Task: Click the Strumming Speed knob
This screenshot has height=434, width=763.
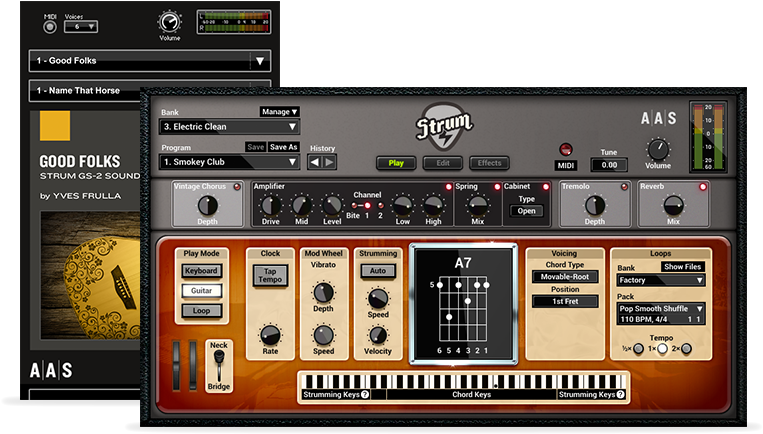Action: tap(378, 299)
